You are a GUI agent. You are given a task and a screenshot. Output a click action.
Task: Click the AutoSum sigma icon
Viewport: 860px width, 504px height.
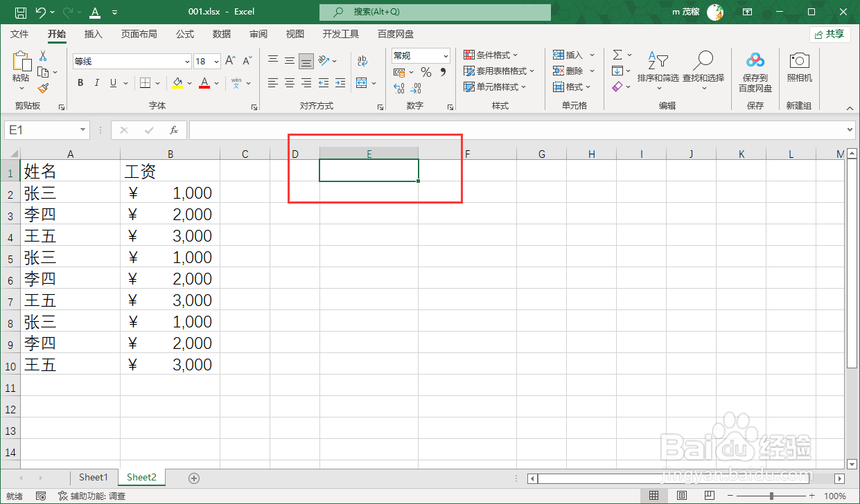(617, 55)
